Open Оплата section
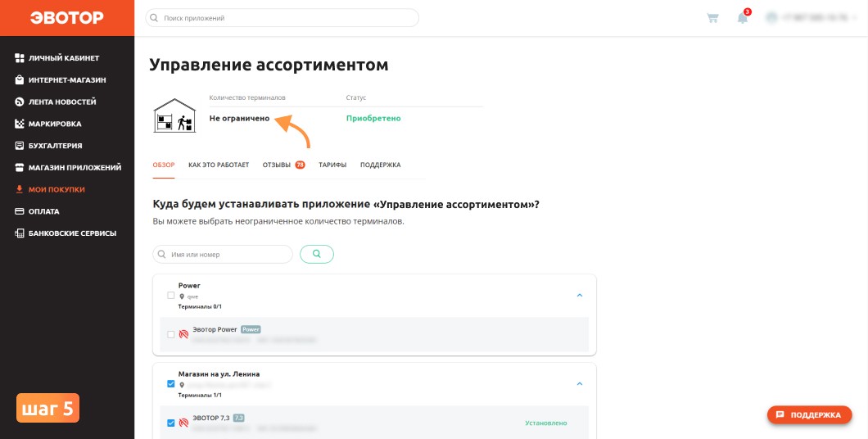 43,211
